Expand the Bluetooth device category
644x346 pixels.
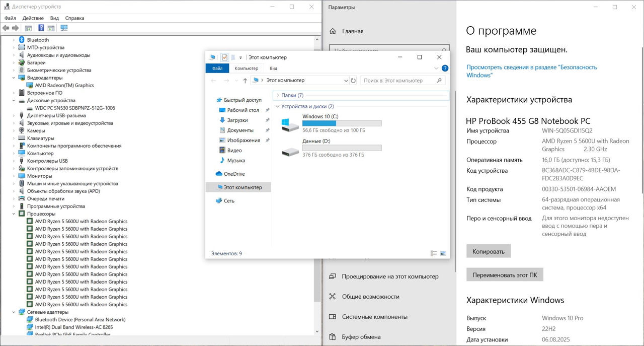tap(14, 40)
